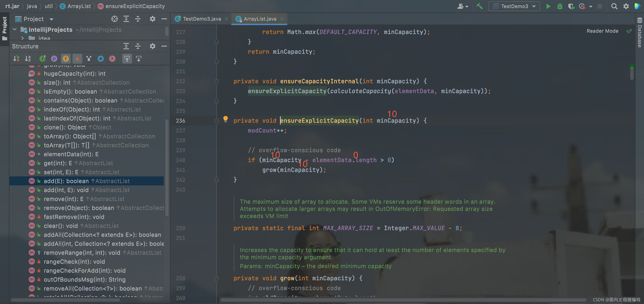This screenshot has width=644, height=304.
Task: Toggle Sort Alphabetically in Structure
Action: point(28,59)
